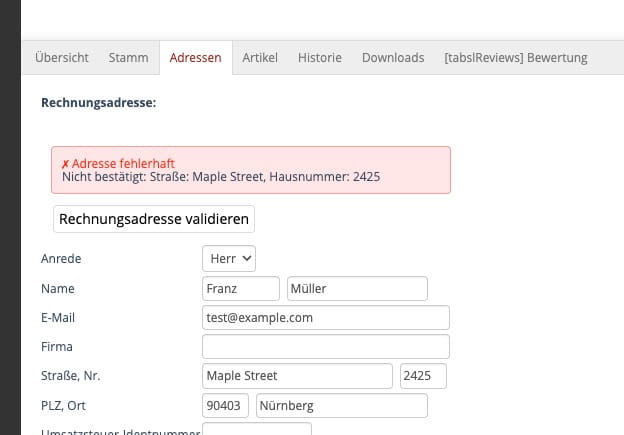
Task: Focus the Ort field containing Nürnberg
Action: [x=342, y=405]
